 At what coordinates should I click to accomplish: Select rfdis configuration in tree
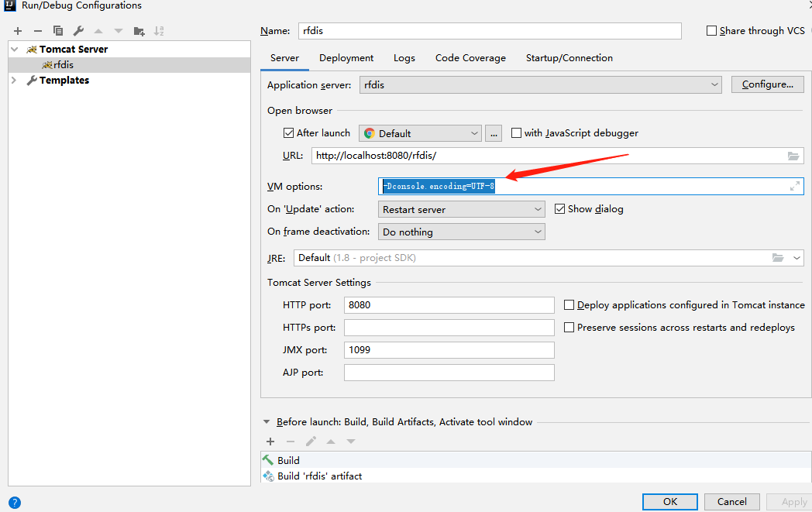tap(129, 65)
